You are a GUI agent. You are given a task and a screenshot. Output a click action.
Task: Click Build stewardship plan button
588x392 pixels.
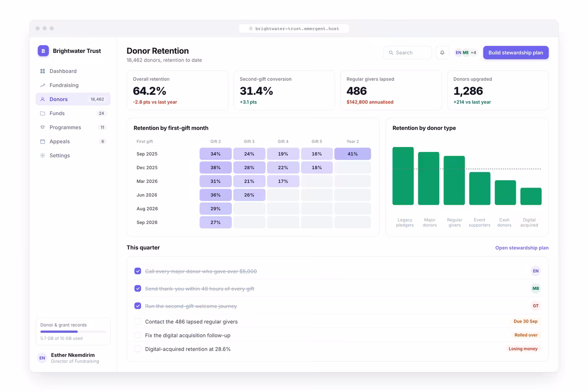point(516,52)
